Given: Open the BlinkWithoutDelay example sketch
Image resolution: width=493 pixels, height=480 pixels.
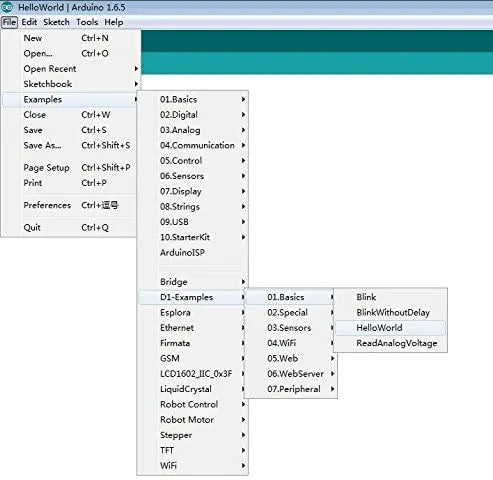Looking at the screenshot, I should click(390, 312).
